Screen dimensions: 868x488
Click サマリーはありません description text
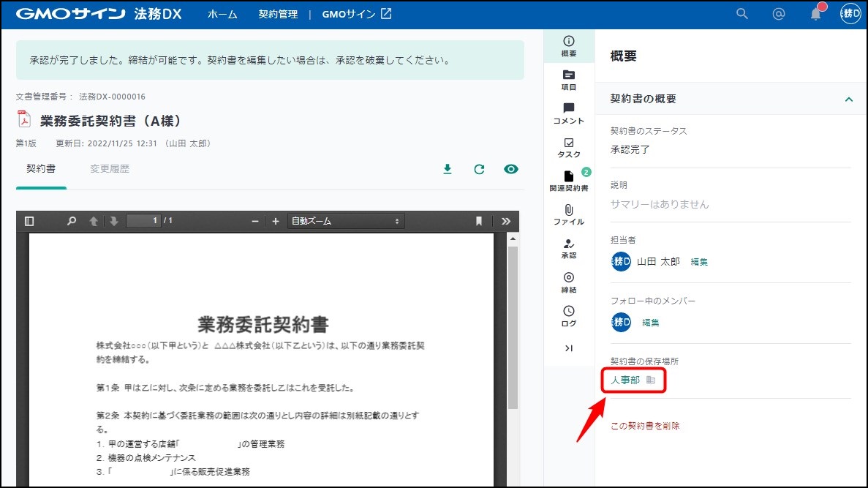660,204
